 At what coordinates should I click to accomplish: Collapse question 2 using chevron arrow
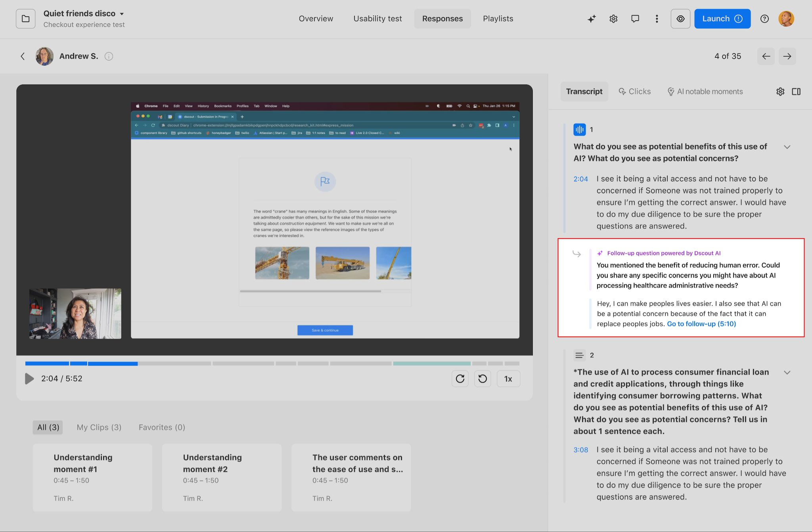787,373
